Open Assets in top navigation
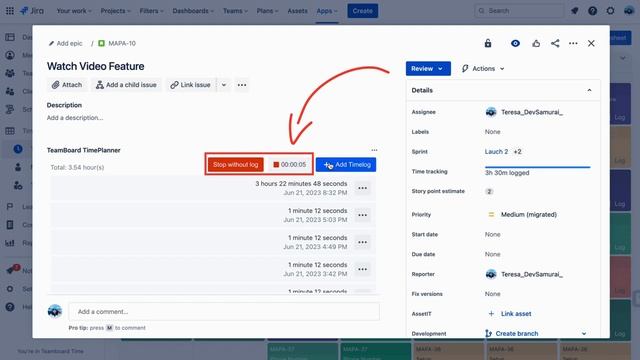 (x=297, y=11)
